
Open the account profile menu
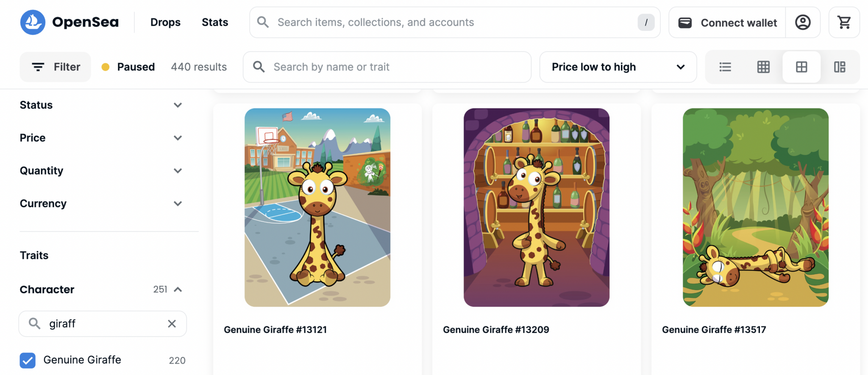tap(803, 22)
